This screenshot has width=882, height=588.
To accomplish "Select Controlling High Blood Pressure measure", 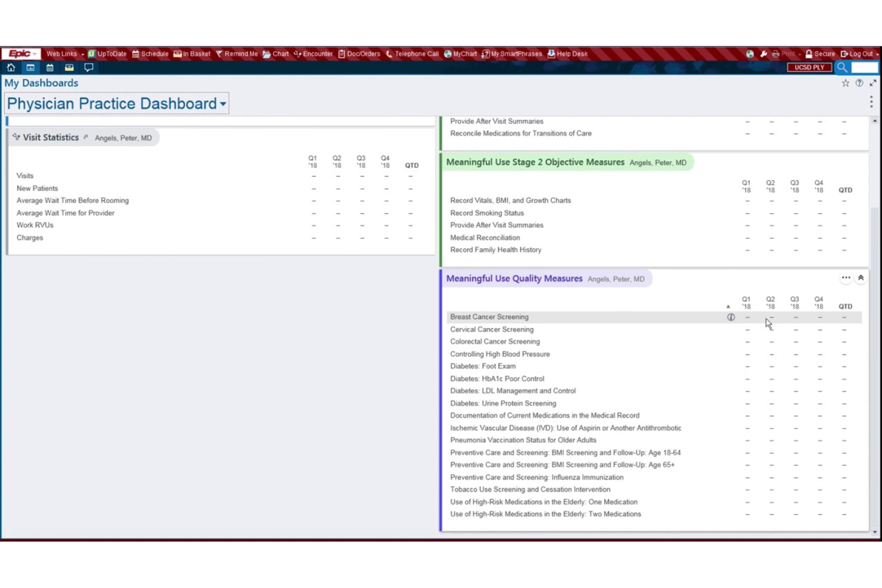I will click(x=500, y=354).
